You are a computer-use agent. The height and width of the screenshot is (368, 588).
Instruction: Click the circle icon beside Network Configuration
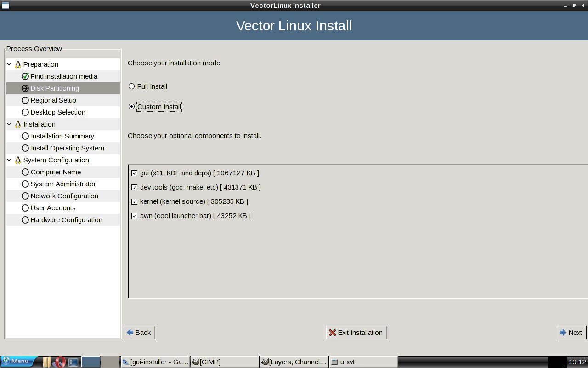[25, 196]
